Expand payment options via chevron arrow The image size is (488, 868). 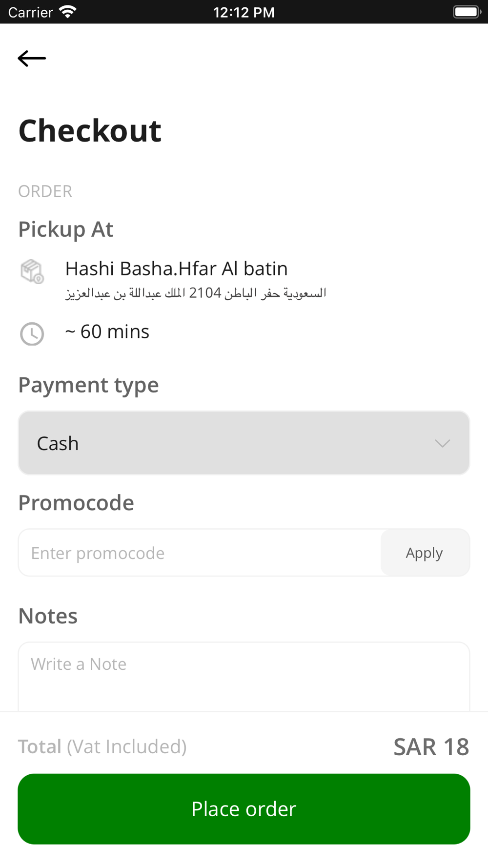tap(442, 443)
